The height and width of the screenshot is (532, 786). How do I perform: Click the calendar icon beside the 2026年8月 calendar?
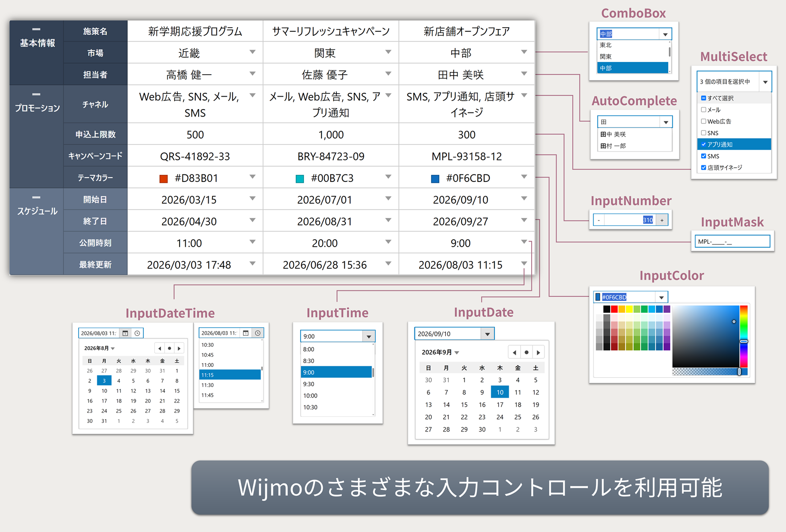coord(125,333)
